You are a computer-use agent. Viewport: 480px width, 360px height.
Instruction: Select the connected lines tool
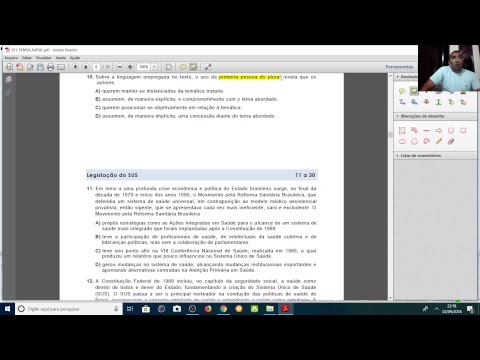(426, 141)
